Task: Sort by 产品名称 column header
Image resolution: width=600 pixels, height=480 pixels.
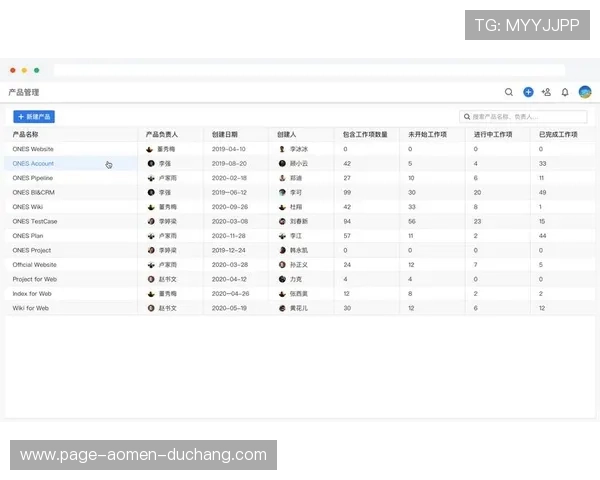Action: click(x=25, y=134)
